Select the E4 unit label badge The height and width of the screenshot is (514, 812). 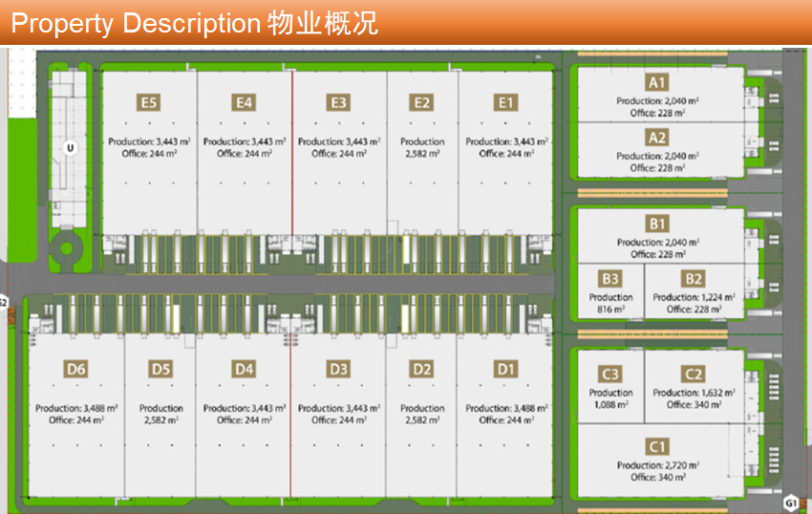245,103
